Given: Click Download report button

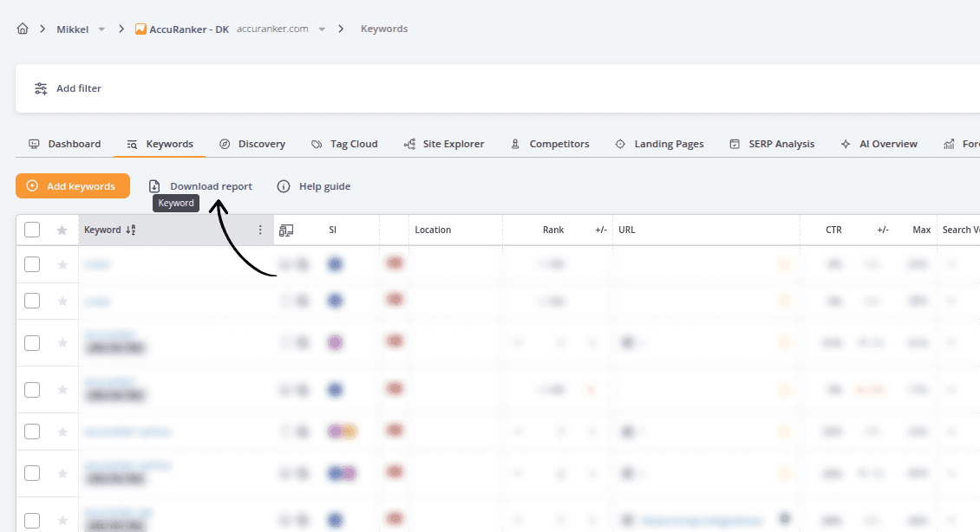Looking at the screenshot, I should pyautogui.click(x=200, y=186).
